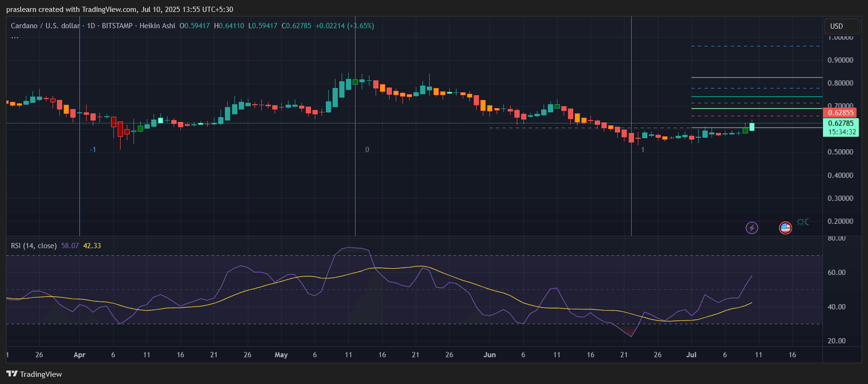Select the vertical line marked 0
The width and height of the screenshot is (868, 384).
355,126
